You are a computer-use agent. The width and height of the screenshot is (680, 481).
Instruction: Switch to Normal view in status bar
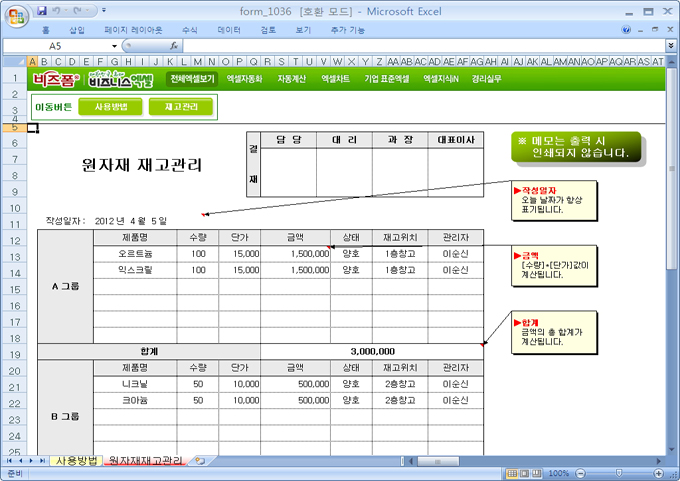pyautogui.click(x=513, y=473)
